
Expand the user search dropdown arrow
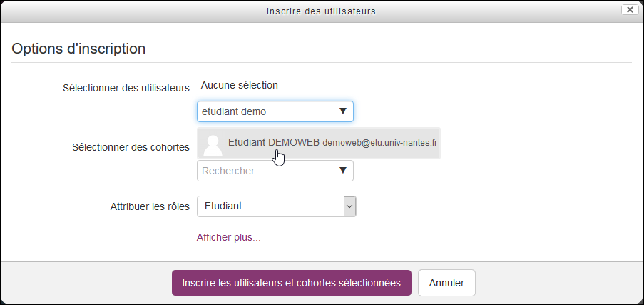pos(342,111)
